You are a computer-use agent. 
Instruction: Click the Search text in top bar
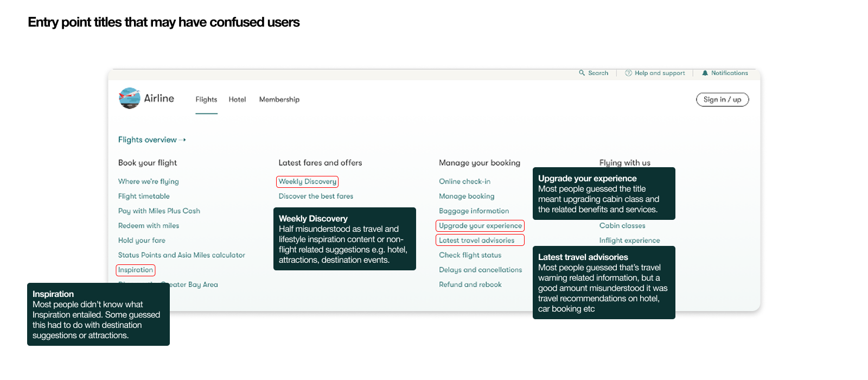pyautogui.click(x=598, y=73)
